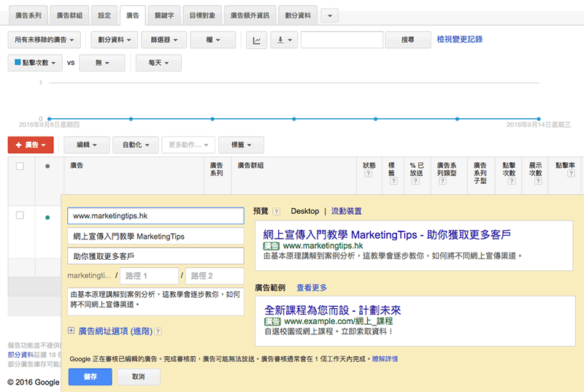
Task: Open the more tabs arrow dropdown
Action: [330, 16]
